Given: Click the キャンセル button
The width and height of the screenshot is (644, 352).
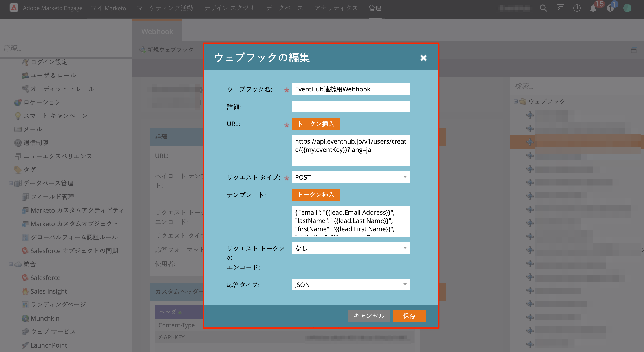Looking at the screenshot, I should click(x=369, y=316).
